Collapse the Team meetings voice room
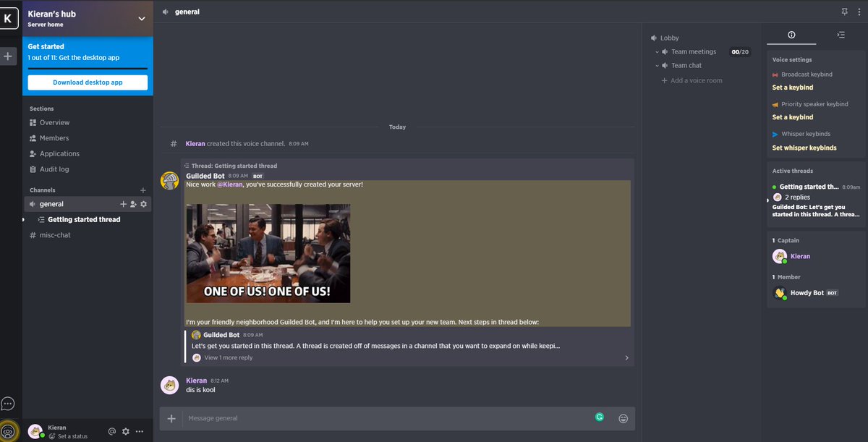Screen dimensions: 868x442 point(658,52)
